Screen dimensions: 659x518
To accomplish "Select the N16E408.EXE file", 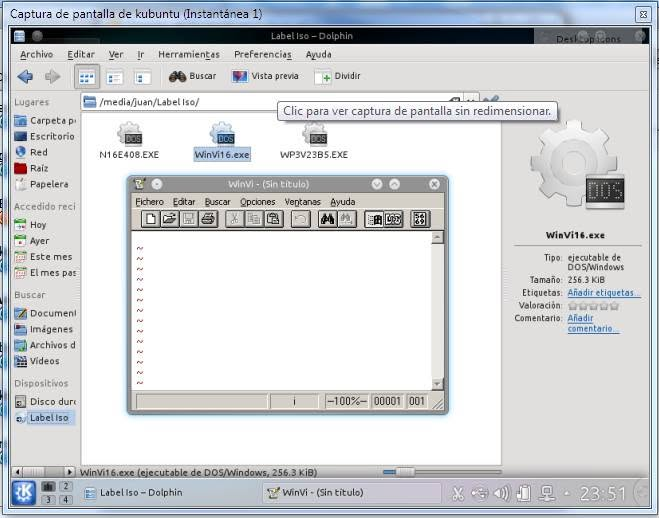I will [x=129, y=141].
